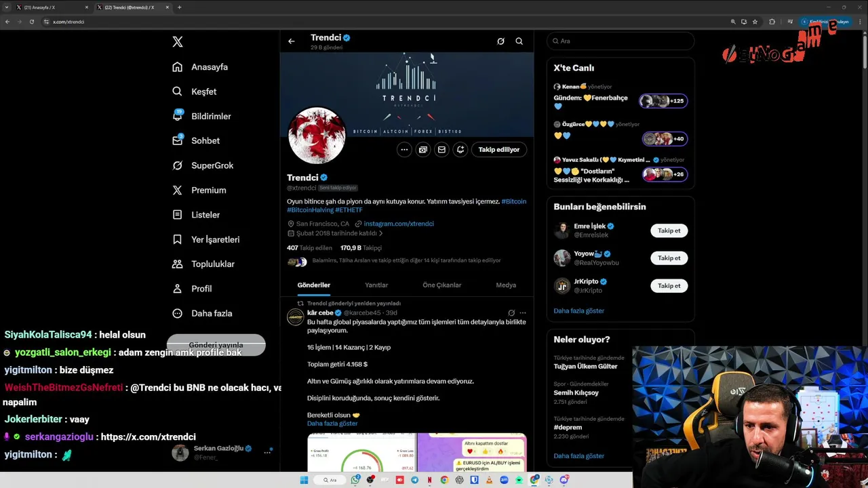Open instagram.com/xtrendci link
This screenshot has width=868, height=488.
[399, 224]
